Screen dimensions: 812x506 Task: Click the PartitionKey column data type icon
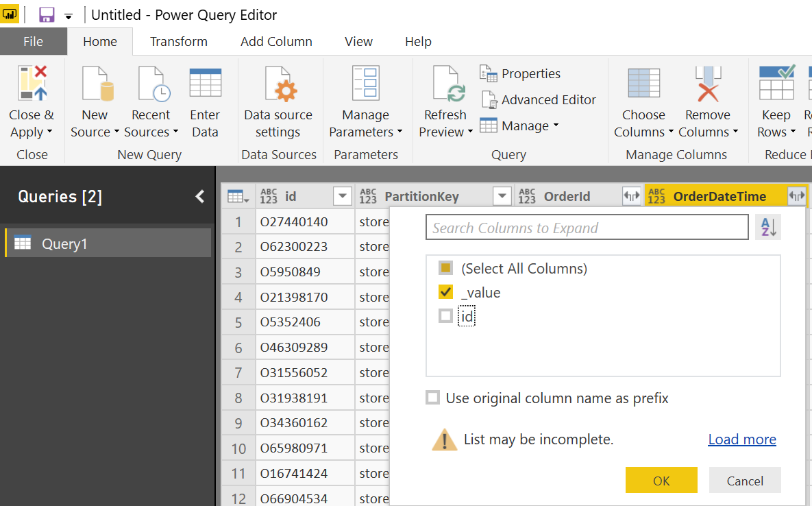click(368, 196)
